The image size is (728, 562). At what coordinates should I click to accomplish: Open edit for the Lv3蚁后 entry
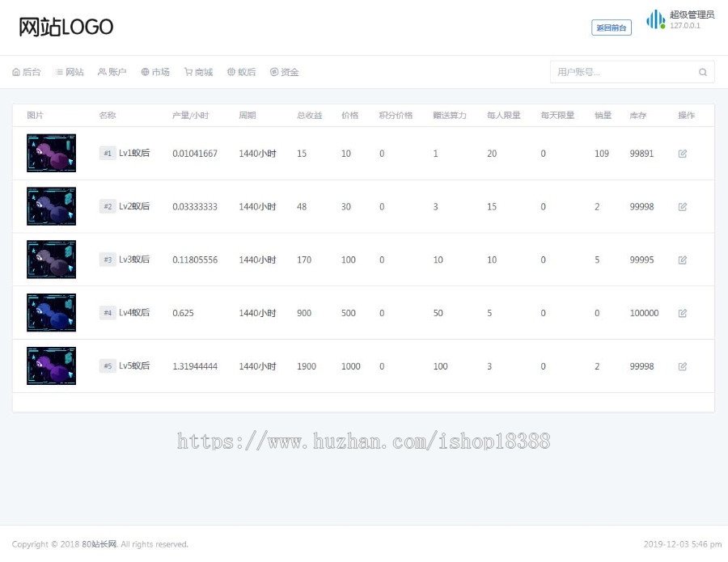pyautogui.click(x=682, y=260)
